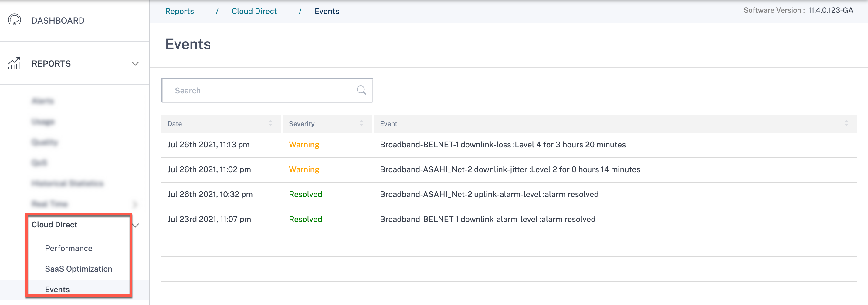Click Warning severity for ASAHI_Net-2 downlink-jitter
This screenshot has height=305, width=868.
coord(304,169)
